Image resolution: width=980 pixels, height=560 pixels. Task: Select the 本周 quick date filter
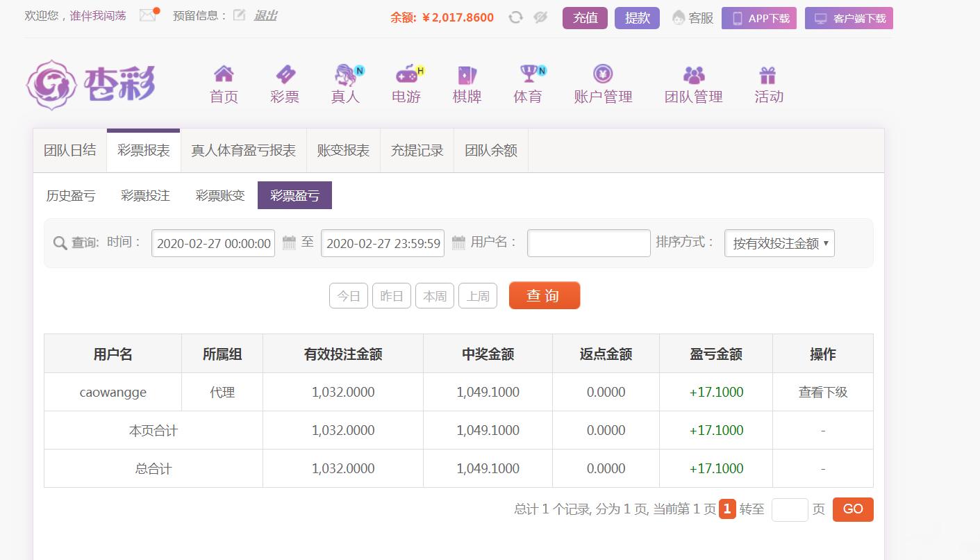(435, 296)
